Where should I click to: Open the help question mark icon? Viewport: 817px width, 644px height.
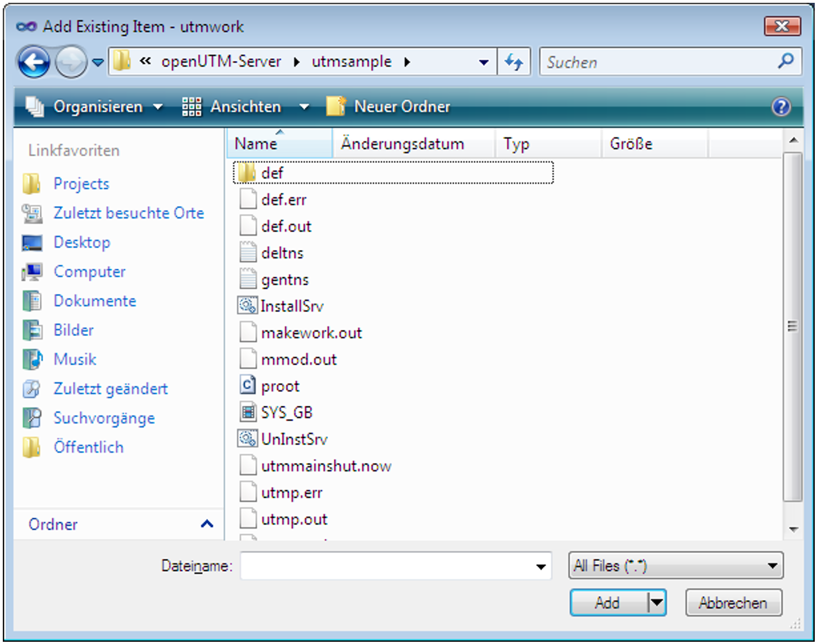tap(781, 107)
